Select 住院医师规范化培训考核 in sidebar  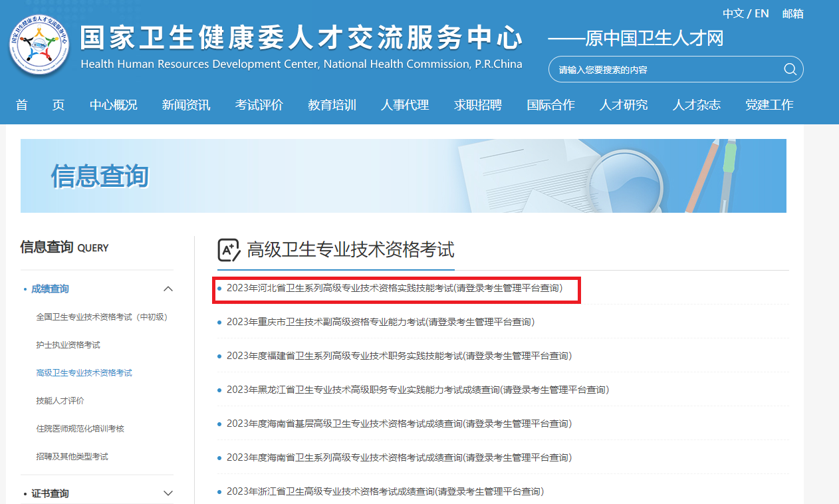(x=80, y=429)
